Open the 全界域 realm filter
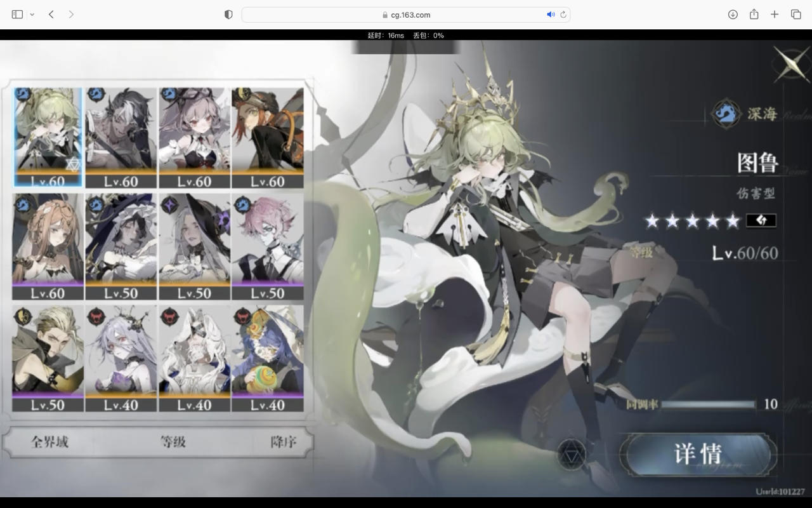Screen dimensions: 812x508 pyautogui.click(x=49, y=442)
